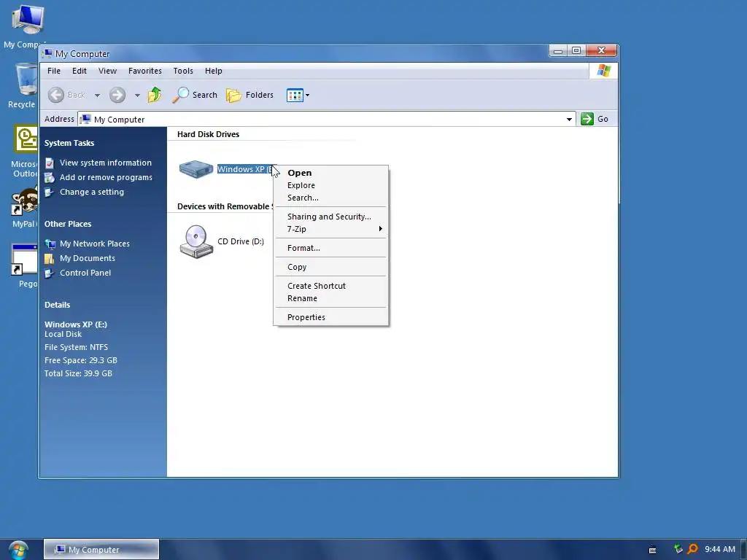Click the View system information icon
Image resolution: width=747 pixels, height=560 pixels.
[x=49, y=163]
